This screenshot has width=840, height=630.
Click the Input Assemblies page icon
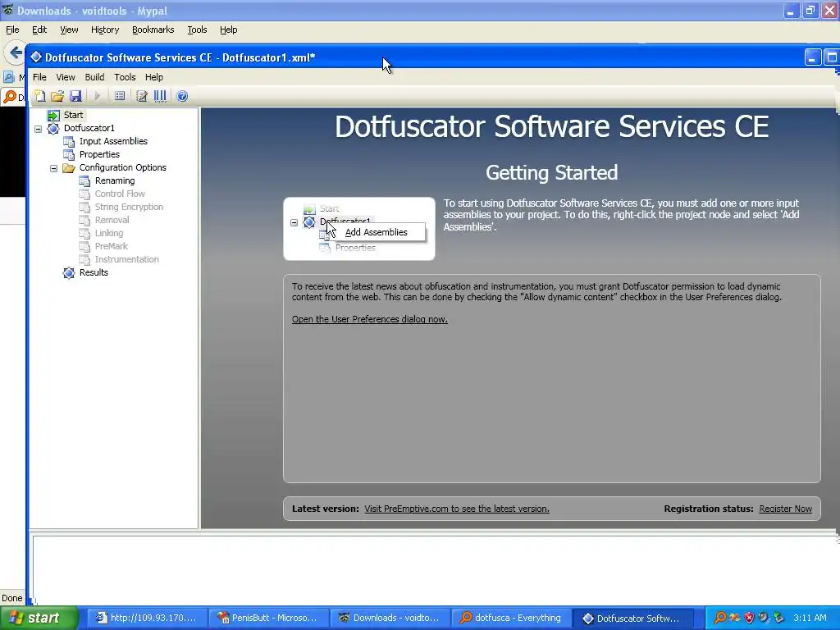[69, 141]
